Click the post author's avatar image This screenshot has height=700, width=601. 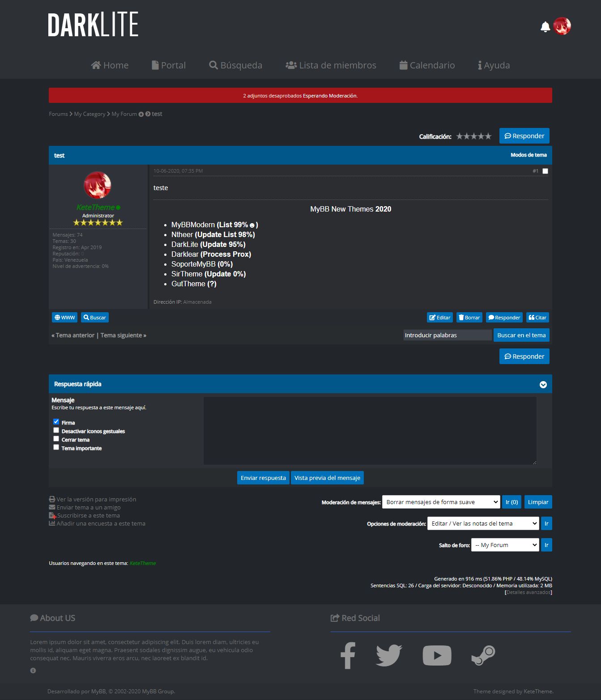coord(98,185)
